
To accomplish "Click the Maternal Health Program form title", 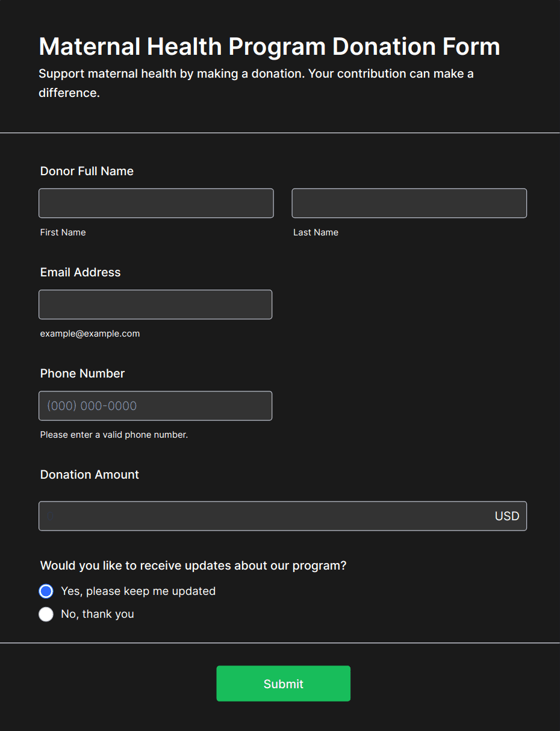I will coord(269,46).
